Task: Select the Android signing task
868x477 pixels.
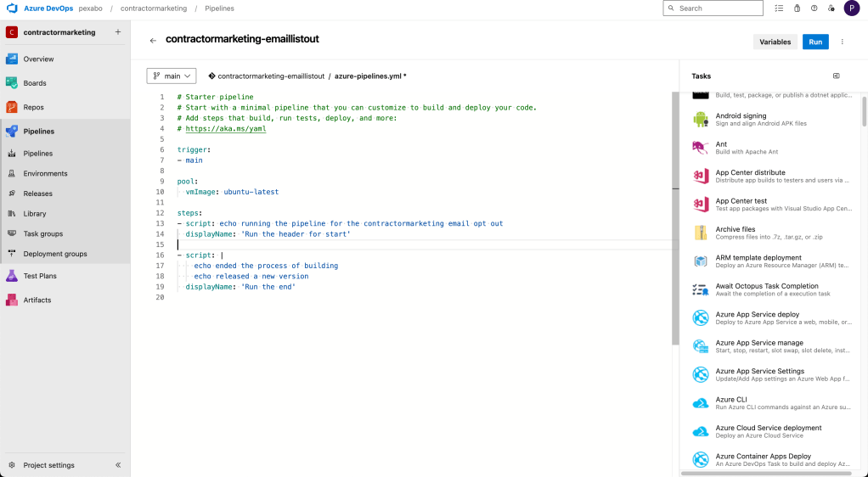Action: tap(772, 120)
